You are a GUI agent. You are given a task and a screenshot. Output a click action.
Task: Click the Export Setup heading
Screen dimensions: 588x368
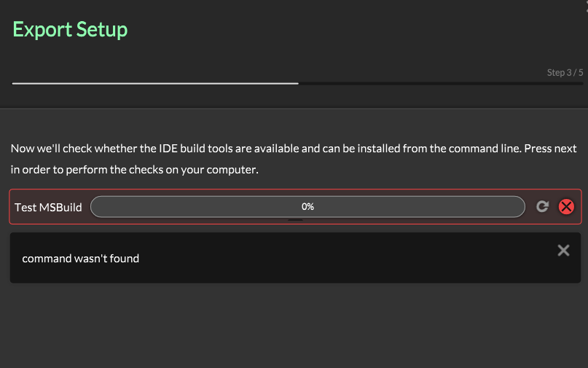pyautogui.click(x=70, y=30)
